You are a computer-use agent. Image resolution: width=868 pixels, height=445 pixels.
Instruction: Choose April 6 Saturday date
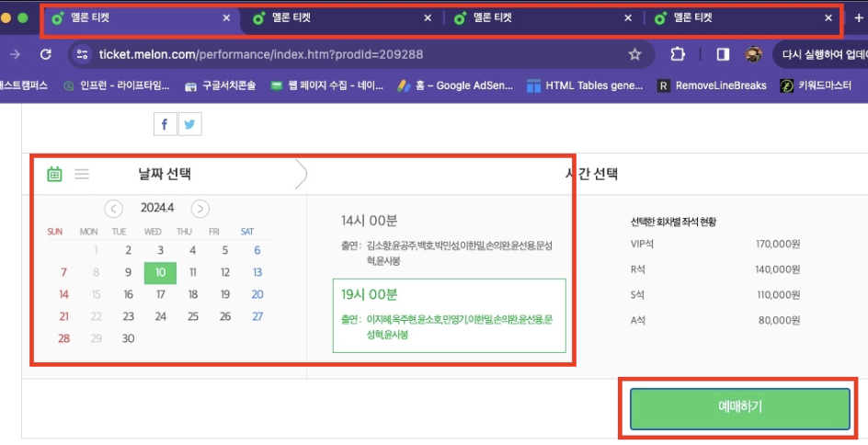point(257,250)
